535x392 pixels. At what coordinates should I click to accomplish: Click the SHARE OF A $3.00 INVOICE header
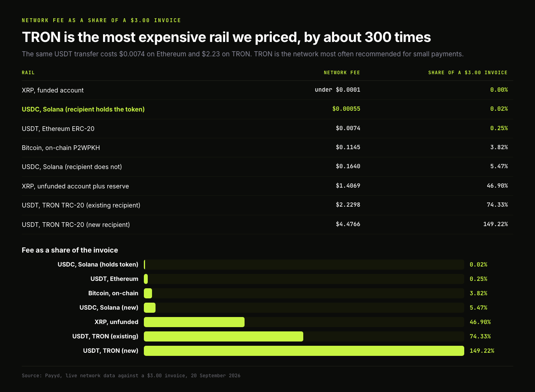[x=468, y=73]
